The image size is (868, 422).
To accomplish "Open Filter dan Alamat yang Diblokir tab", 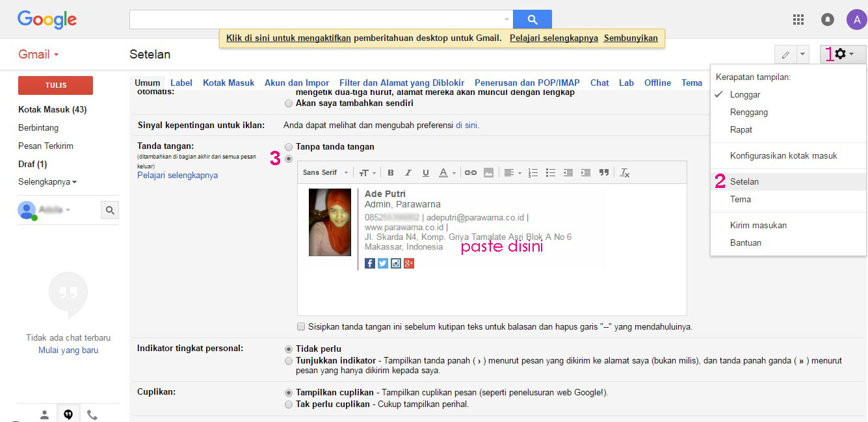I will 402,83.
